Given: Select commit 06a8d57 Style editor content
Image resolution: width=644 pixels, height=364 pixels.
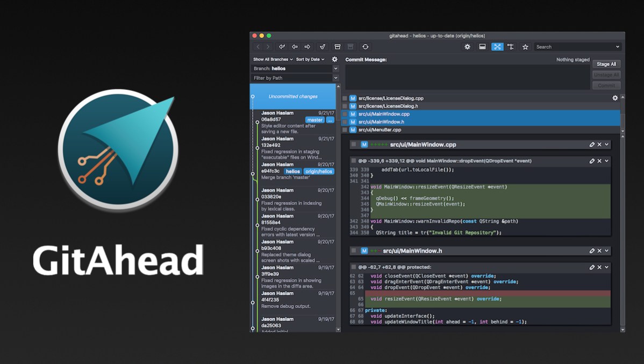Looking at the screenshot, I should point(293,122).
